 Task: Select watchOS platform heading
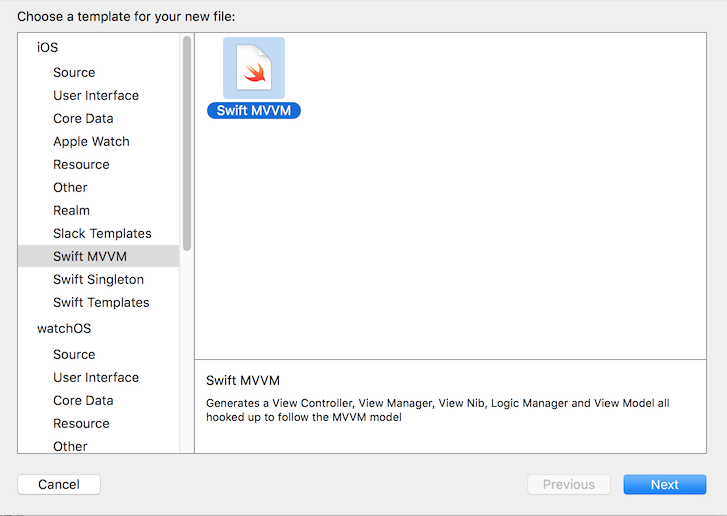64,328
